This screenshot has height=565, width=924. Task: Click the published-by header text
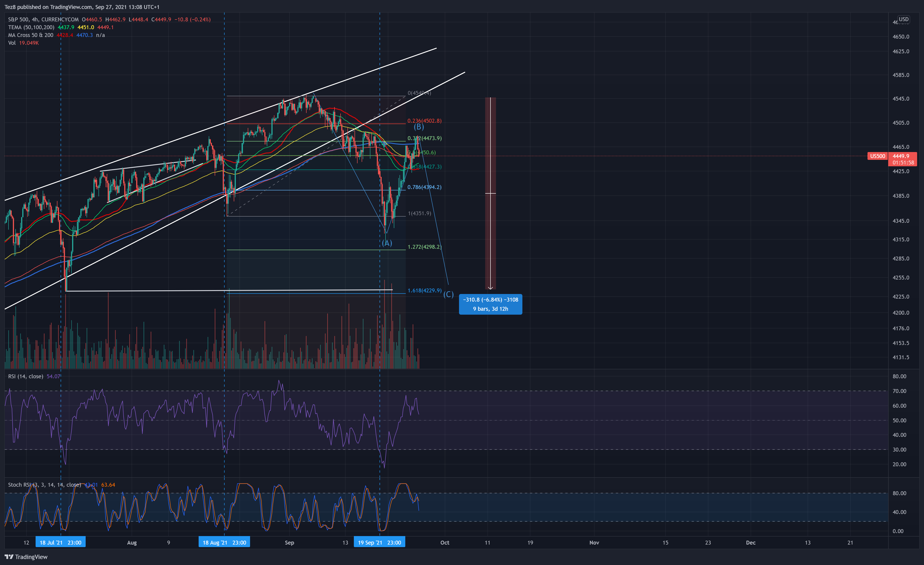point(82,7)
